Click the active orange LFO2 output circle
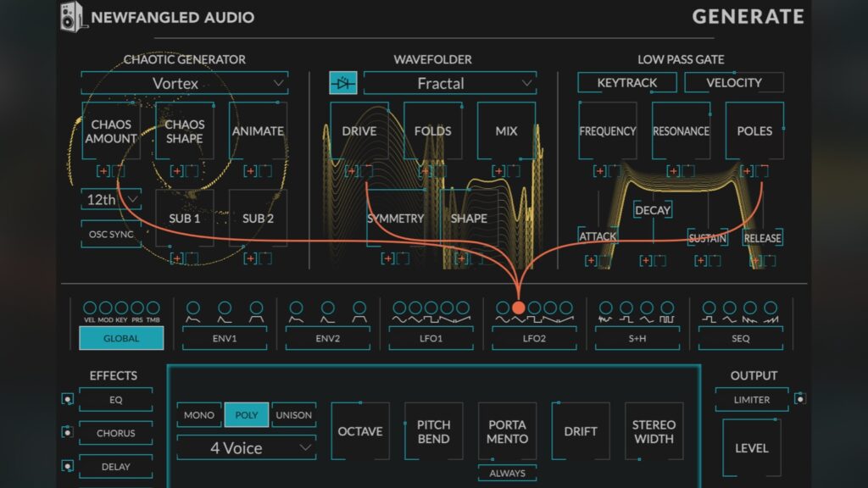Image resolution: width=868 pixels, height=488 pixels. (x=519, y=308)
